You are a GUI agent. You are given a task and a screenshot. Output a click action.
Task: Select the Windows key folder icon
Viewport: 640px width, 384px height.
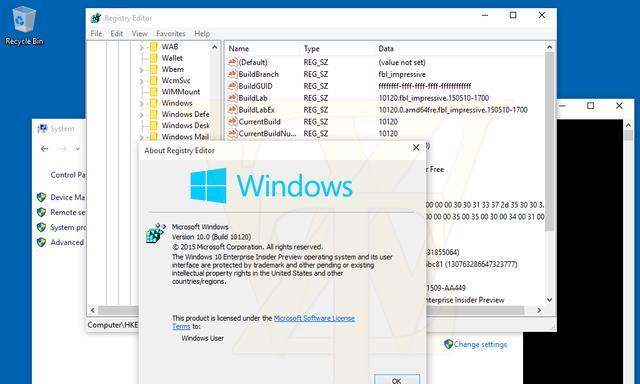point(153,103)
